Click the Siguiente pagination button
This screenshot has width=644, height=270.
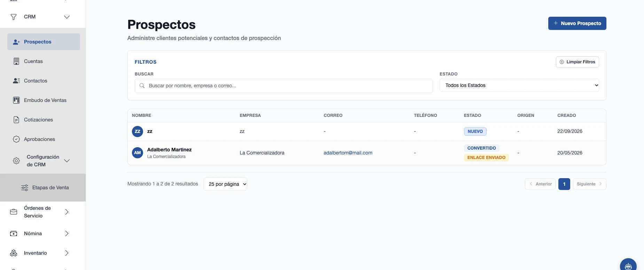[x=589, y=184]
